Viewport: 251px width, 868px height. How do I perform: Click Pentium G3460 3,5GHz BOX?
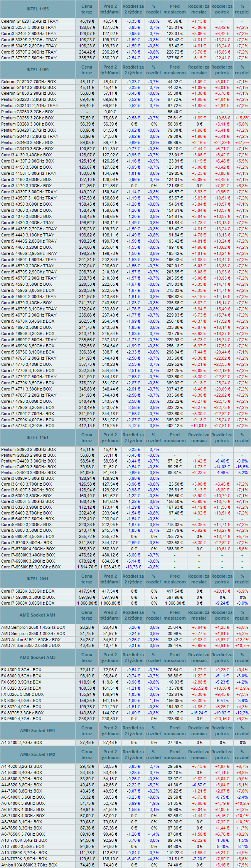click(x=27, y=142)
